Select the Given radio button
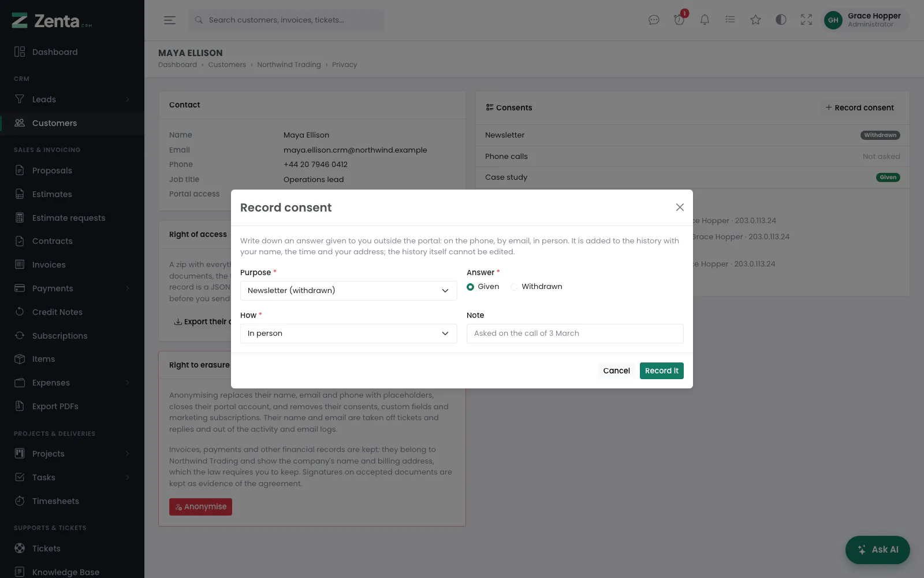 point(471,287)
